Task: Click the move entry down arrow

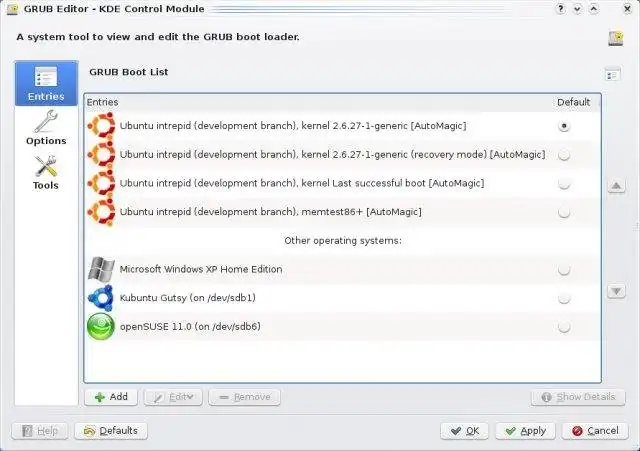Action: pos(616,291)
